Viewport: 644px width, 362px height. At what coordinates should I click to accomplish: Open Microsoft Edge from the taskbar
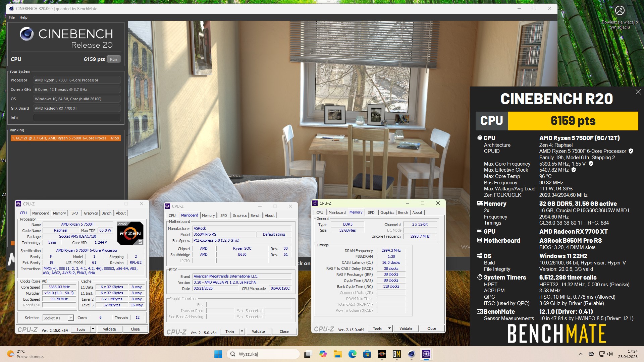[x=352, y=354]
